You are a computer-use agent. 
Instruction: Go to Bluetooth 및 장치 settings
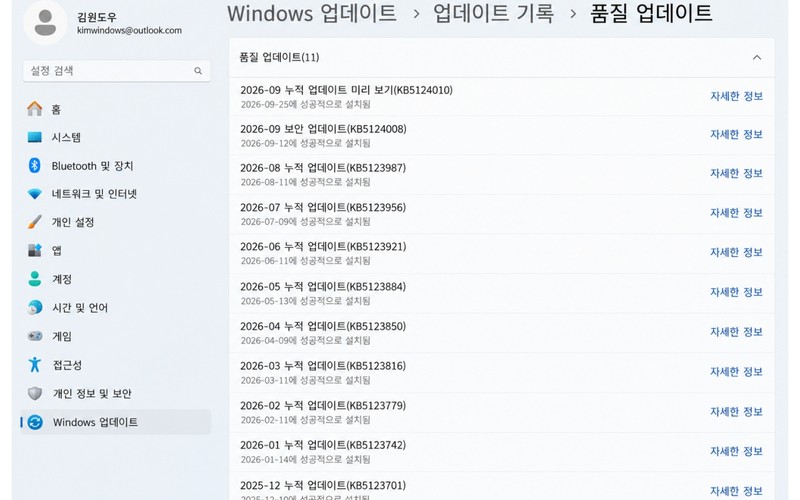coord(116,165)
